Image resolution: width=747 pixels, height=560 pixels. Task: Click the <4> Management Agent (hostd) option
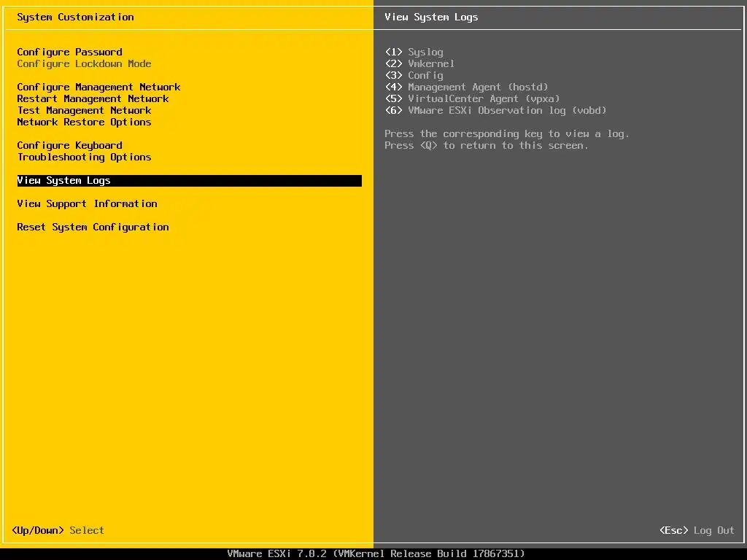(466, 87)
